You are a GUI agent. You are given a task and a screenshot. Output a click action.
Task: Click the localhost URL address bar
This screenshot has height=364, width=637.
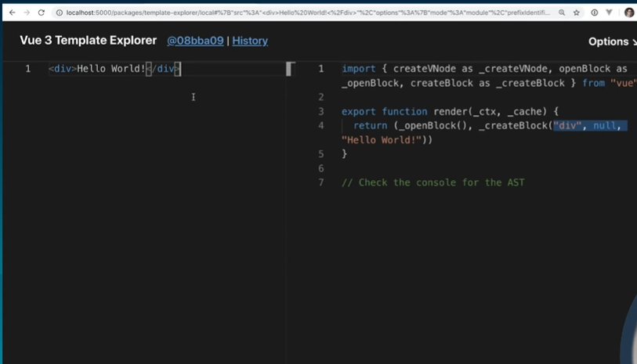point(308,13)
